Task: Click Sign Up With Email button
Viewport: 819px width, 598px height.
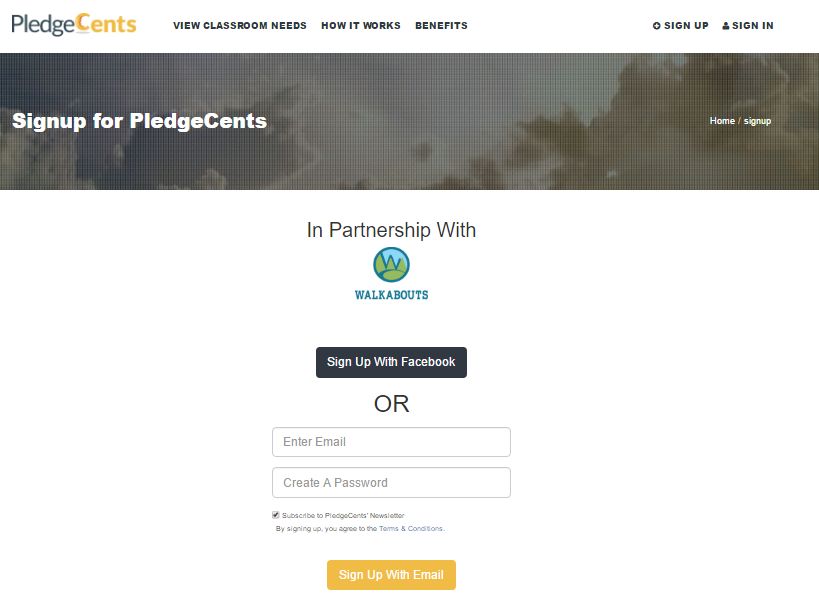Action: coord(391,575)
